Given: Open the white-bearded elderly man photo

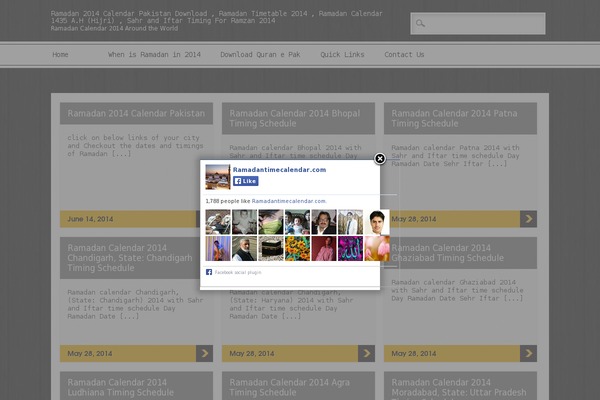Looking at the screenshot, I should [245, 248].
